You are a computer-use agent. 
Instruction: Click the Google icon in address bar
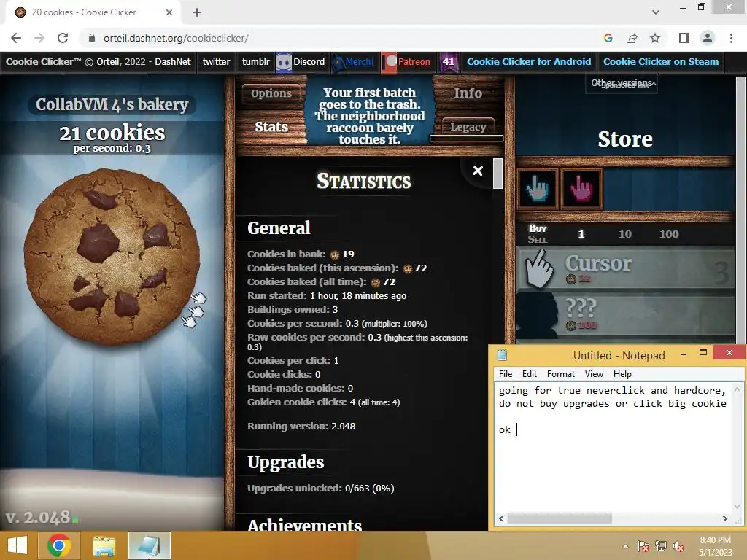point(608,38)
